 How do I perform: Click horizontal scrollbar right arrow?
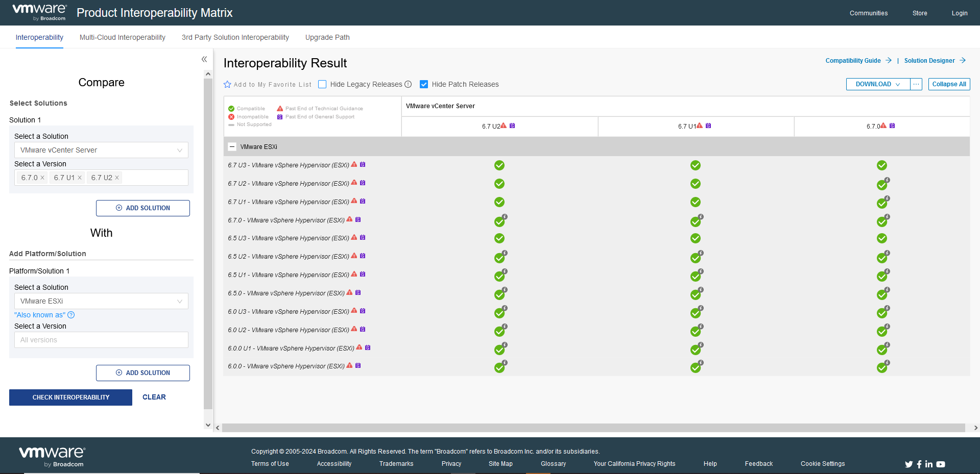pyautogui.click(x=975, y=428)
